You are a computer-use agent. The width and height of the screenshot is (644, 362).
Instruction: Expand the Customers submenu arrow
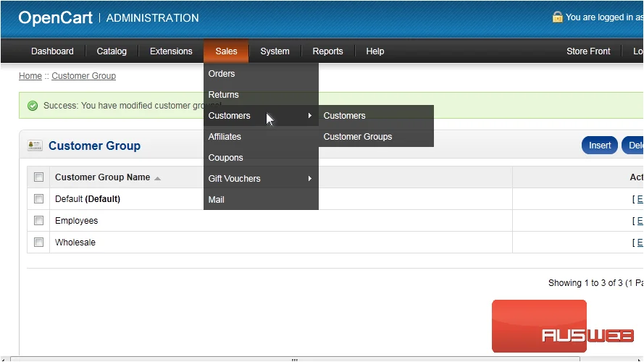click(309, 116)
